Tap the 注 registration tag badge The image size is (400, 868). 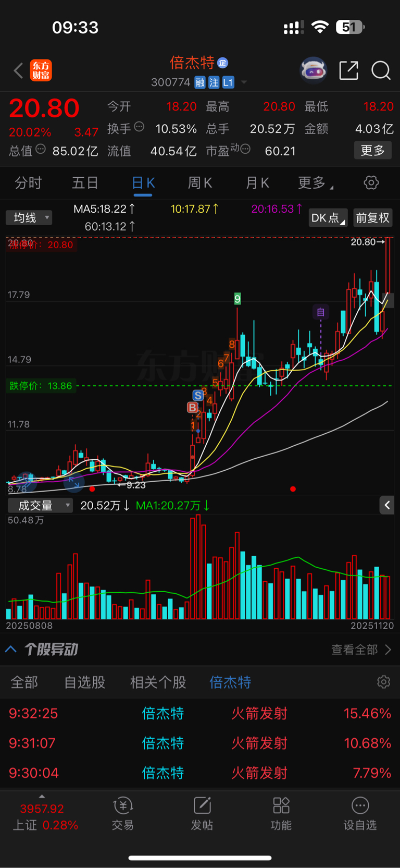214,82
